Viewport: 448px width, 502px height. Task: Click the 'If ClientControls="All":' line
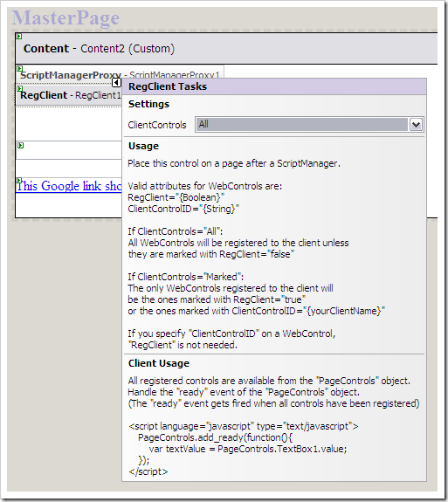176,231
